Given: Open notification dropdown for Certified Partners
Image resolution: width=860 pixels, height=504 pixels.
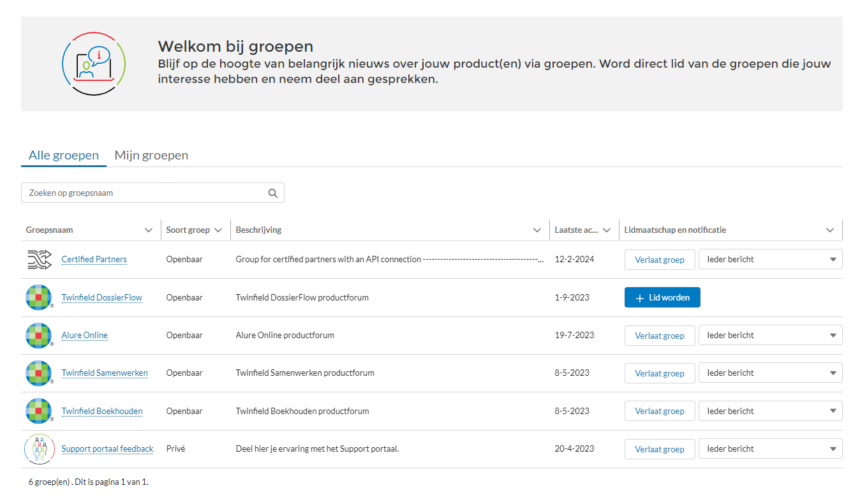Looking at the screenshot, I should 770,260.
